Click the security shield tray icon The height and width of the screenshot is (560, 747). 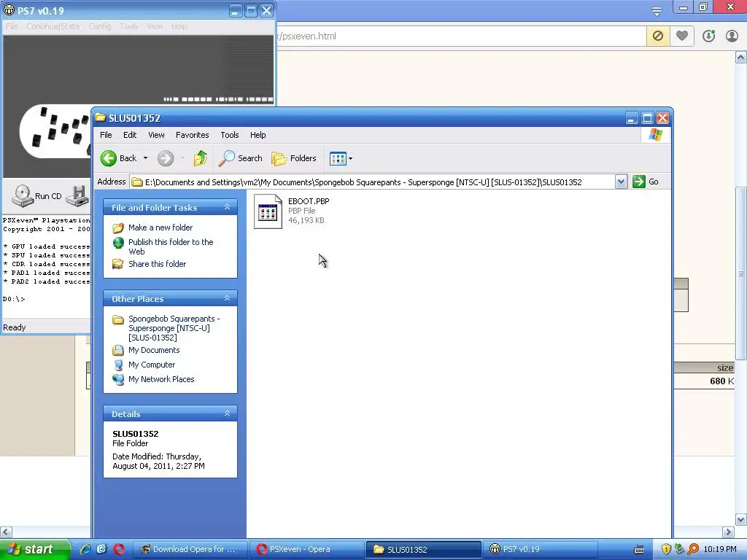click(x=666, y=549)
